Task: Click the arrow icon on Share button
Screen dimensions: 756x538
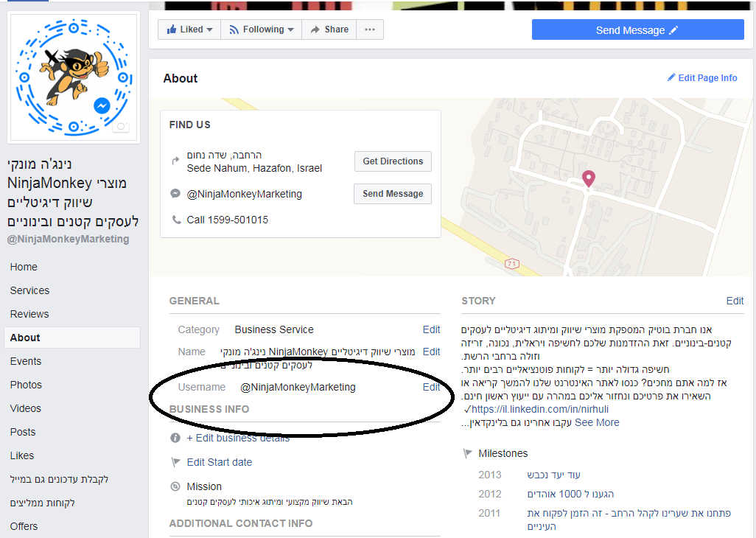Action: point(315,30)
